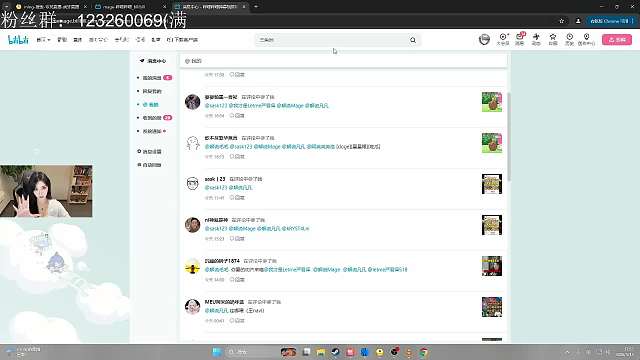Open the 动态 icon in the header
The image size is (640, 360).
(536, 40)
